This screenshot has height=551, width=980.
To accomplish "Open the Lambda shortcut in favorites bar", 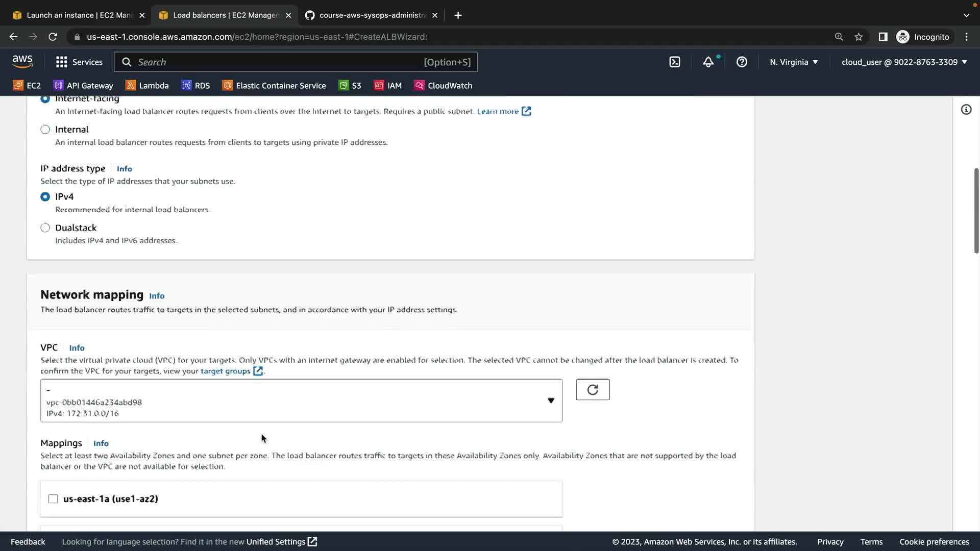I will [148, 86].
